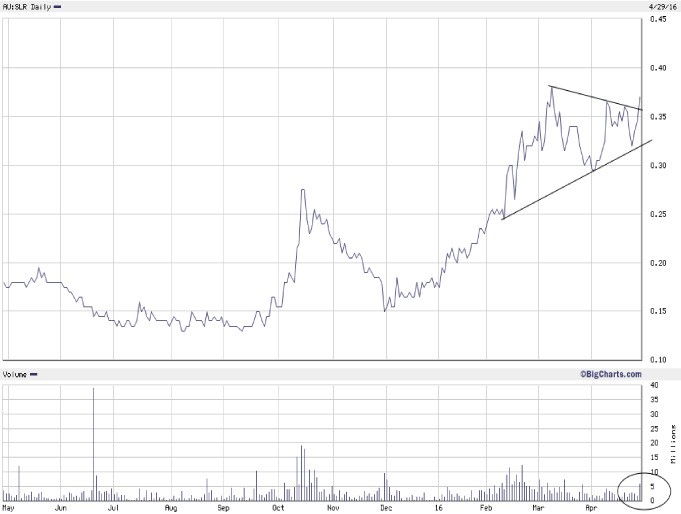Click the Volume panel heading text
The image size is (681, 514).
[14, 374]
